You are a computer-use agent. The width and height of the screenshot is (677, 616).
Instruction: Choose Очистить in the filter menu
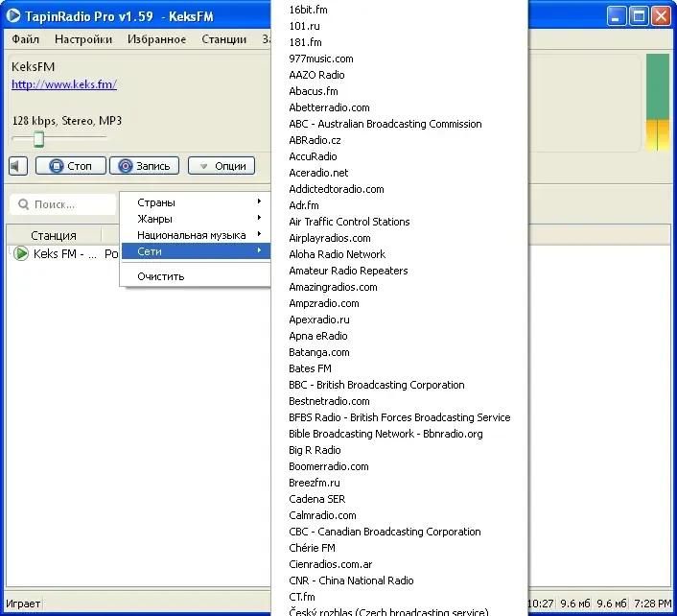coord(196,276)
